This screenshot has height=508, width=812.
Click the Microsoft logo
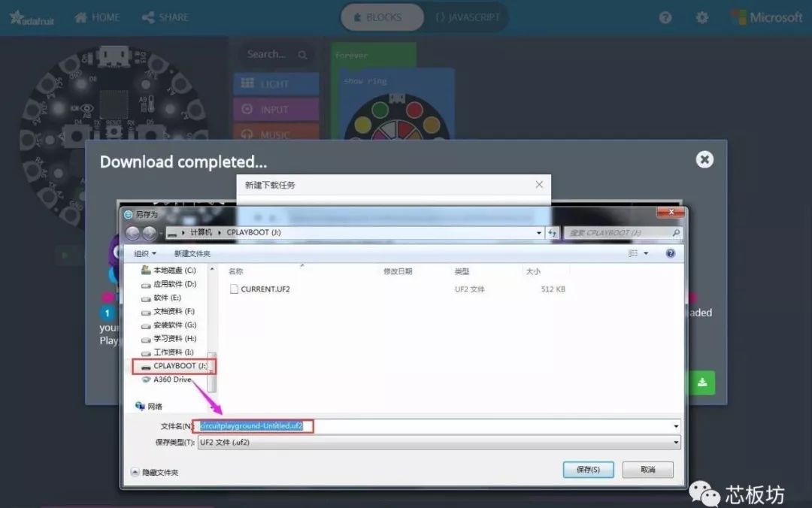(x=766, y=17)
